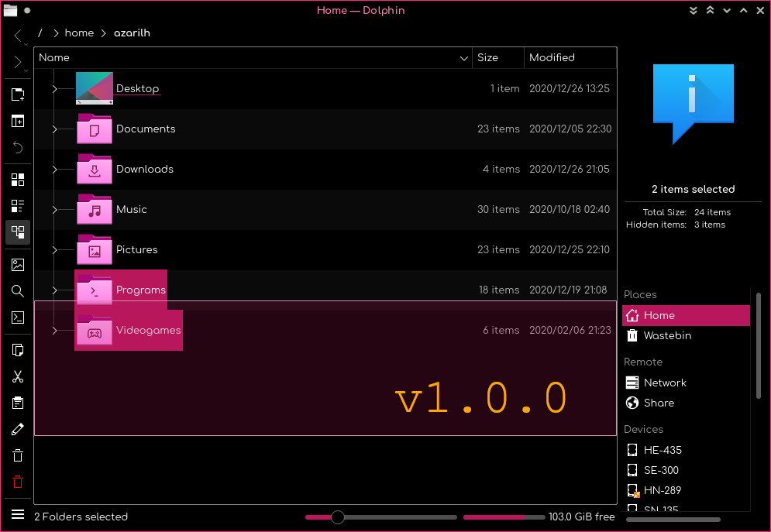This screenshot has height=532, width=771.
Task: Move selection to trash with grey bin icon
Action: click(x=18, y=455)
